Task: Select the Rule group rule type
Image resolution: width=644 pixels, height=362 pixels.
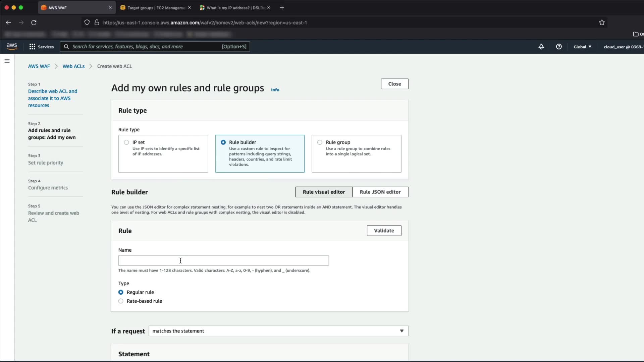Action: click(x=320, y=142)
